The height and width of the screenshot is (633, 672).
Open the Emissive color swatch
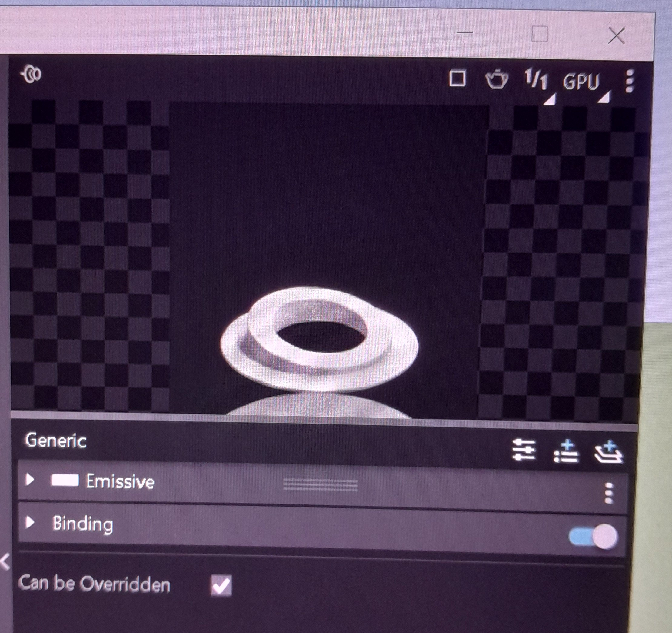tap(65, 481)
